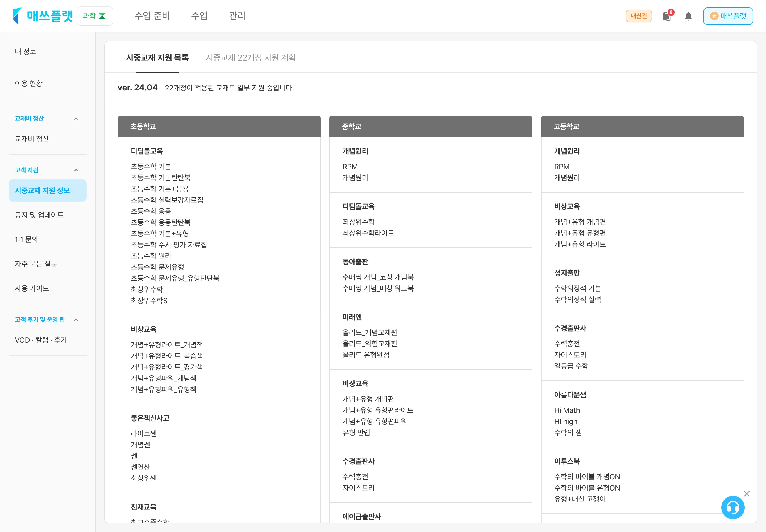
Task: Click 수학의정석 기본 entry
Action: [578, 288]
